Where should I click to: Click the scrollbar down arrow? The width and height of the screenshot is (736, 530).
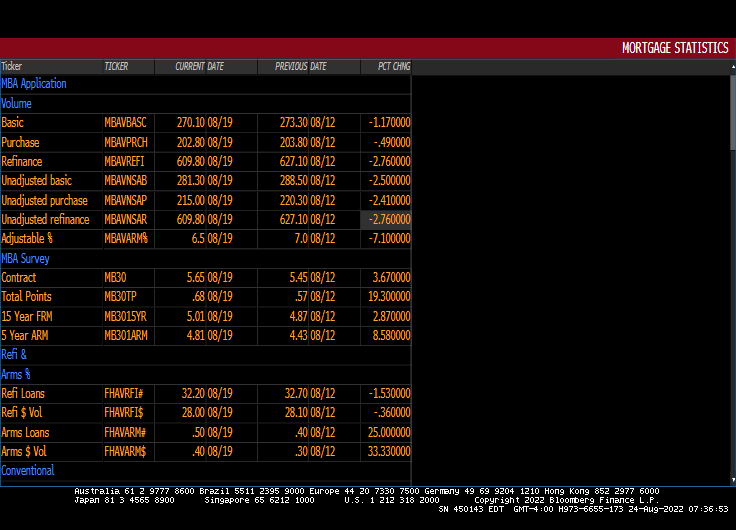coord(732,480)
